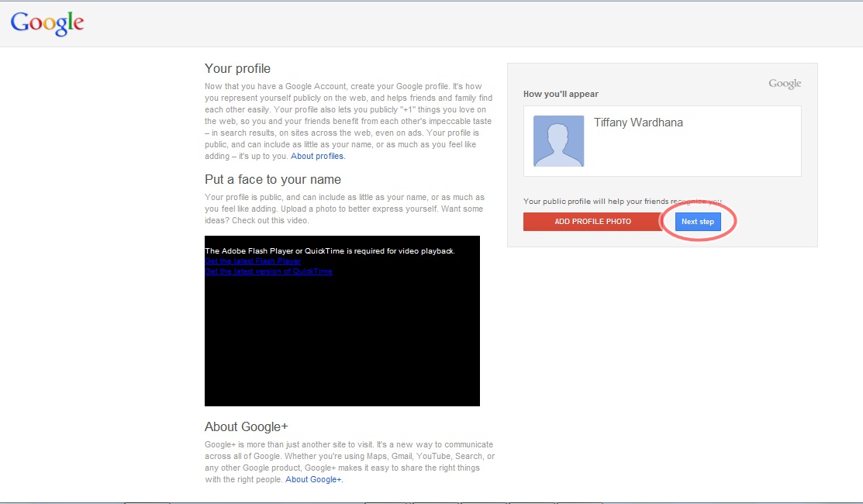863x504 pixels.
Task: Click the 'How you'll appear' heading
Action: pos(561,94)
